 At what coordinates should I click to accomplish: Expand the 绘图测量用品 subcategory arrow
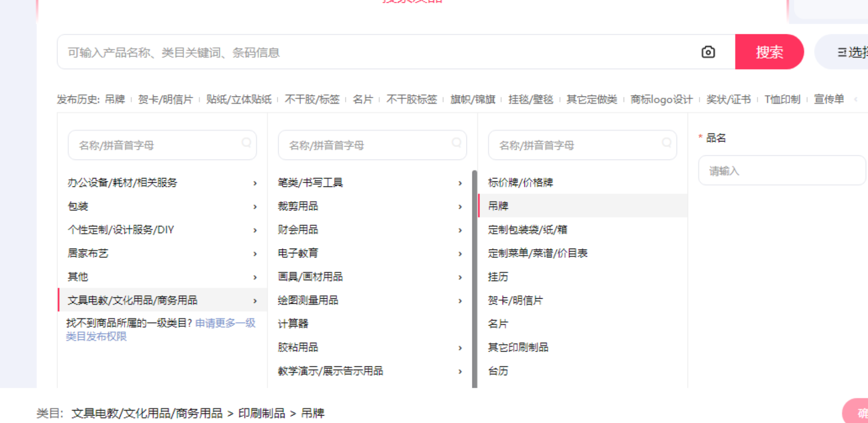point(460,301)
